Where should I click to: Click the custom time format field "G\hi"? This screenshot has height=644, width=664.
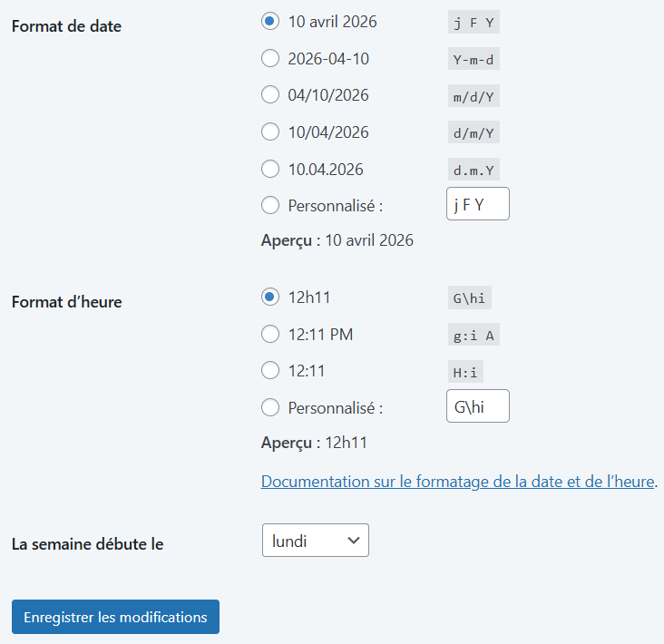478,406
